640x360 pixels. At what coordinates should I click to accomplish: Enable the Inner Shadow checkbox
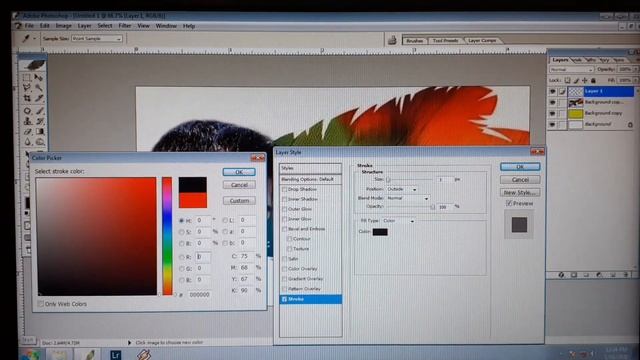(284, 199)
